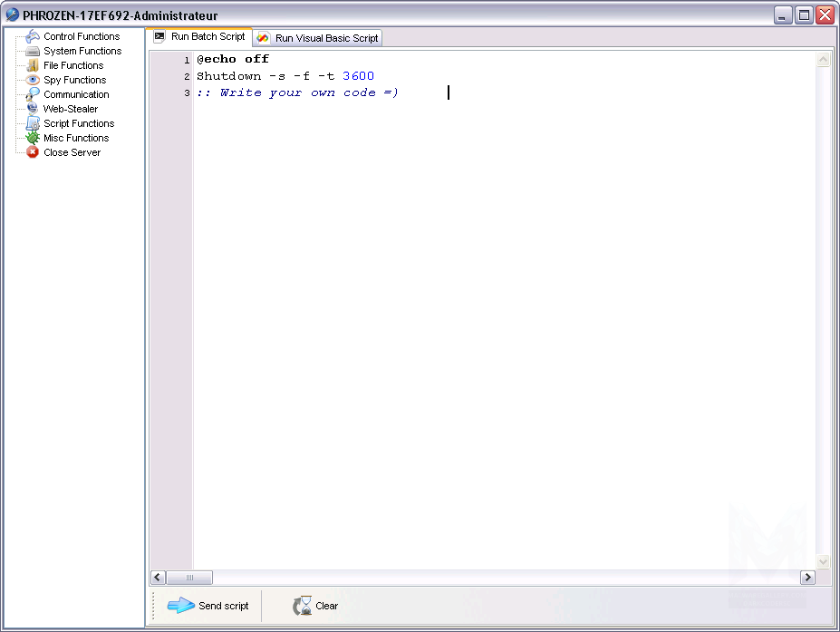Click the vertical scrollbar down arrow

tap(824, 561)
